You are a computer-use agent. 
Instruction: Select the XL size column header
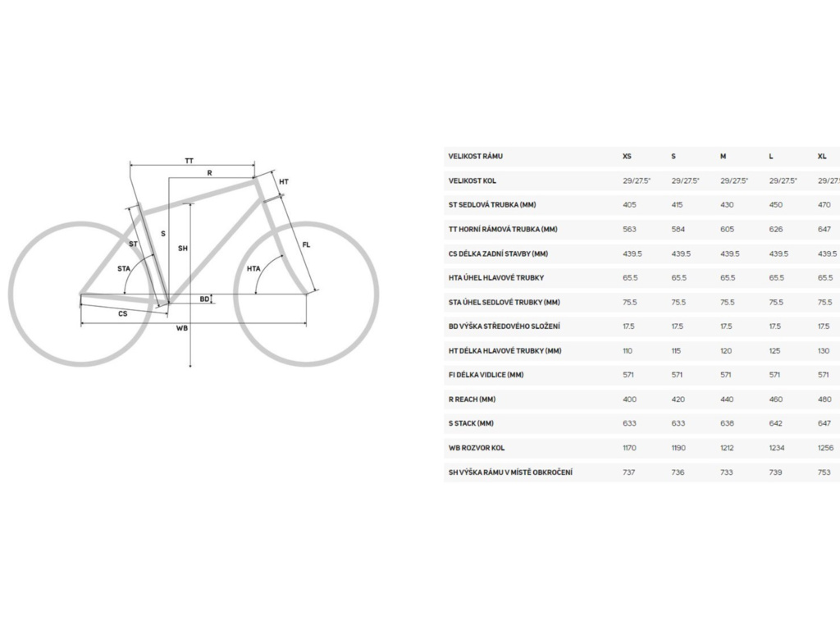point(822,155)
